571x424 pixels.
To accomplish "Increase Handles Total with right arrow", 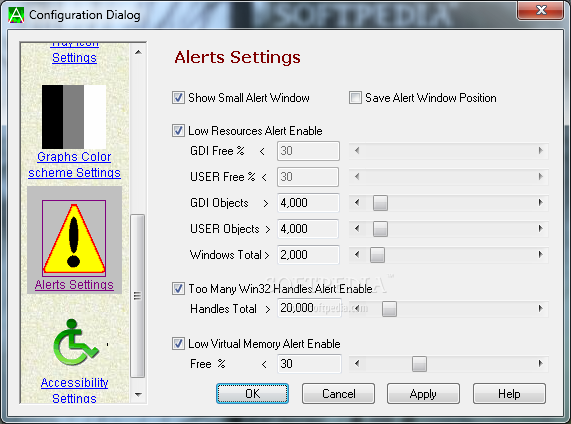I will pos(540,309).
